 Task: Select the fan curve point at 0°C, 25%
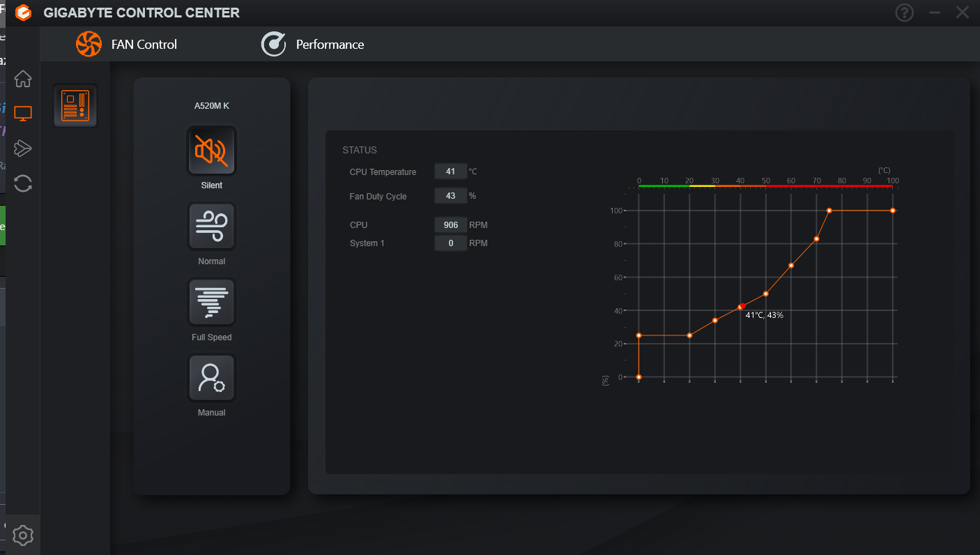click(x=638, y=335)
